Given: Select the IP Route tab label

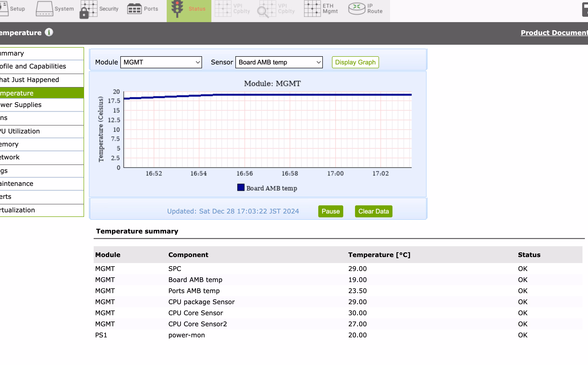Looking at the screenshot, I should 375,9.
